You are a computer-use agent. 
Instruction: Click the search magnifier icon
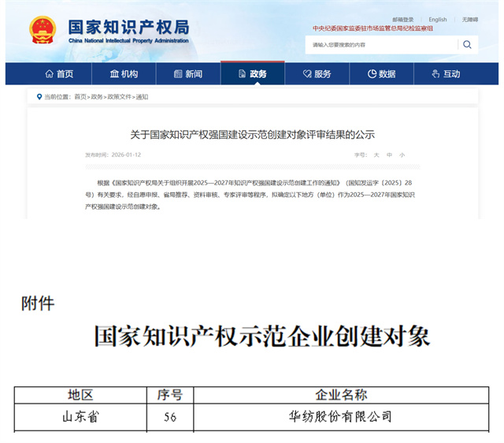[x=467, y=45]
